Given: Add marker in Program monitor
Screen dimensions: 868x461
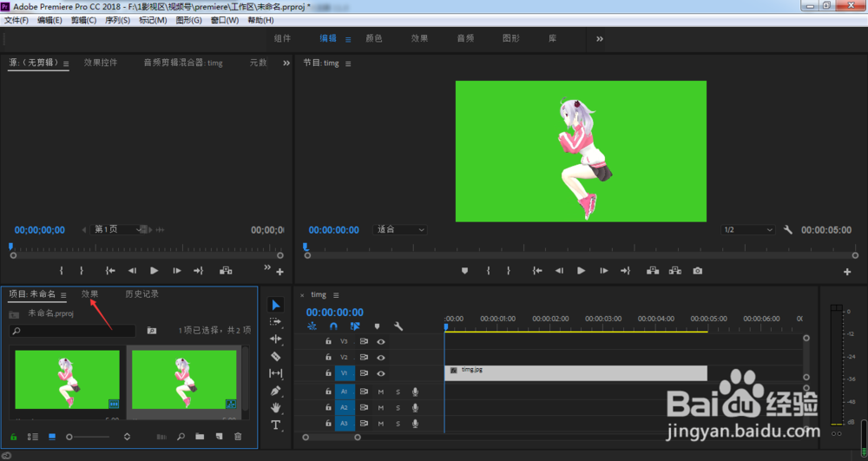Looking at the screenshot, I should (464, 271).
